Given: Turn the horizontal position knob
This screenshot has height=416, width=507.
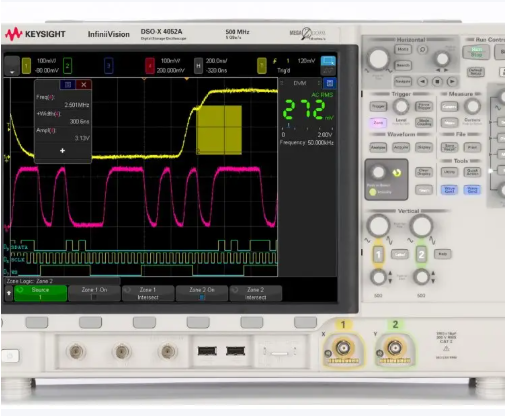Looking at the screenshot, I should pos(442,59).
